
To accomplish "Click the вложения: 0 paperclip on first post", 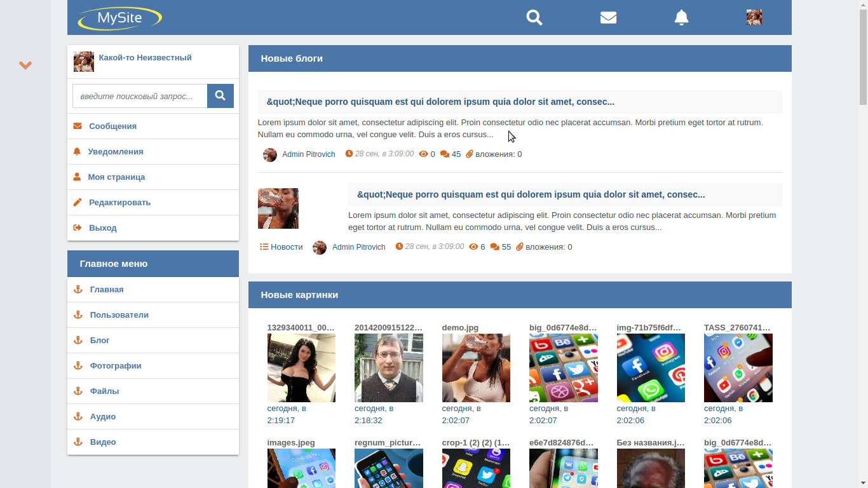I will 470,154.
